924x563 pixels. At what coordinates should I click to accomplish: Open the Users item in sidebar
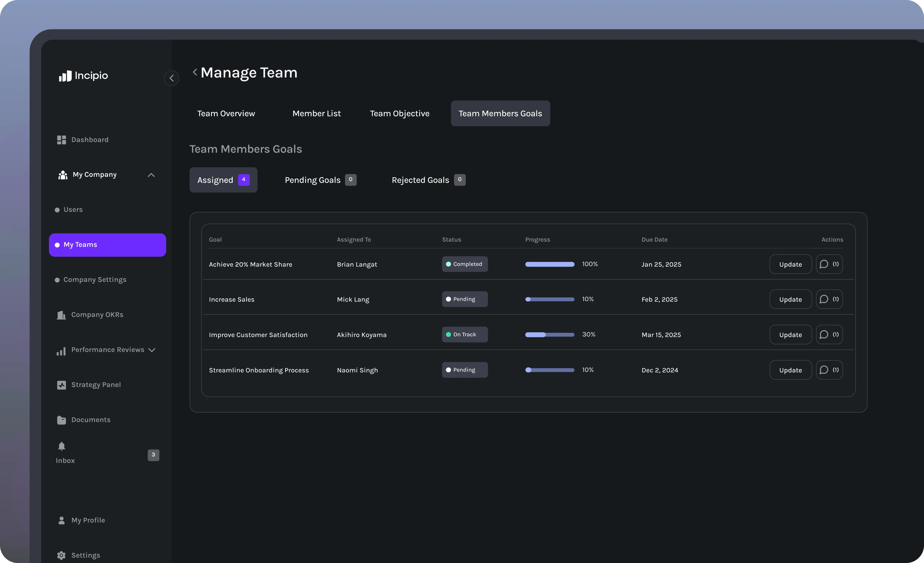tap(73, 210)
